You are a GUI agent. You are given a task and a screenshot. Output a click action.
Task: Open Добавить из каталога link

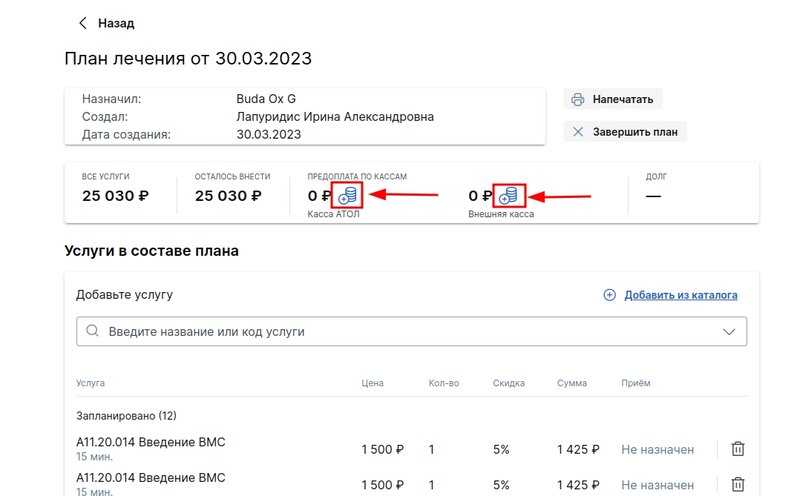pos(681,295)
